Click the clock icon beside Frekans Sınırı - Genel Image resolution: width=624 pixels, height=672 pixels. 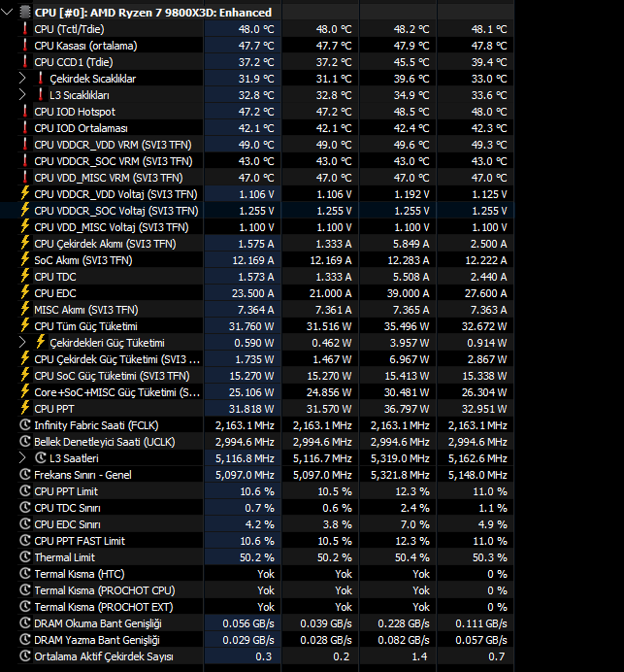tap(25, 475)
